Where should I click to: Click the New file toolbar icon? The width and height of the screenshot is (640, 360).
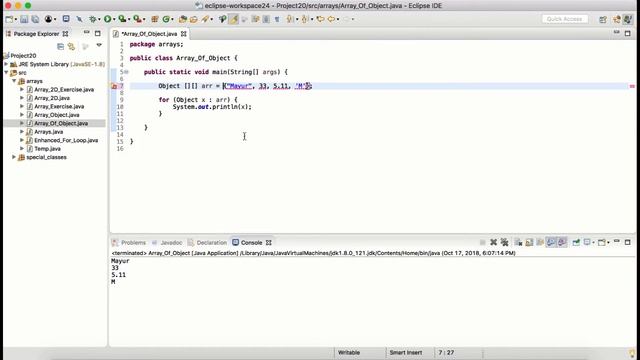point(9,19)
